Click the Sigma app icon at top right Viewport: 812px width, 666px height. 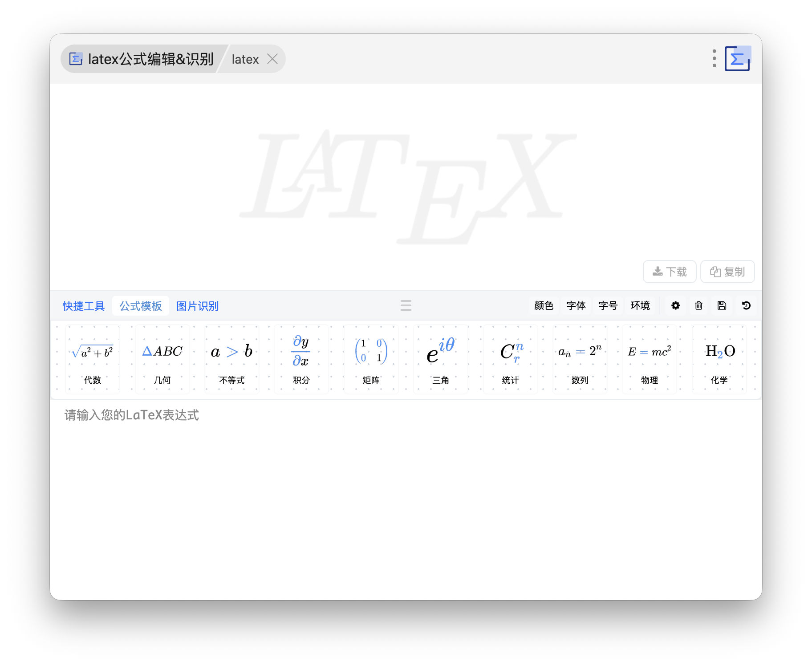coord(738,59)
